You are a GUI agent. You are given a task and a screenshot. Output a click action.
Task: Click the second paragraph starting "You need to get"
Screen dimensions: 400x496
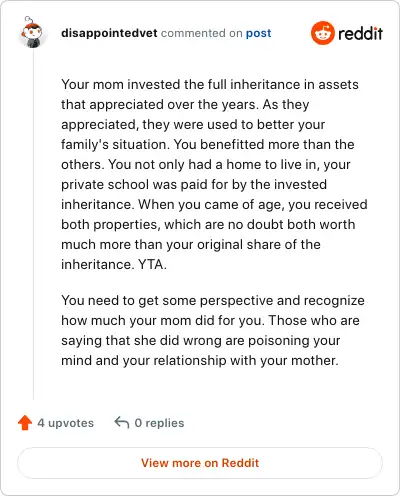(x=213, y=330)
